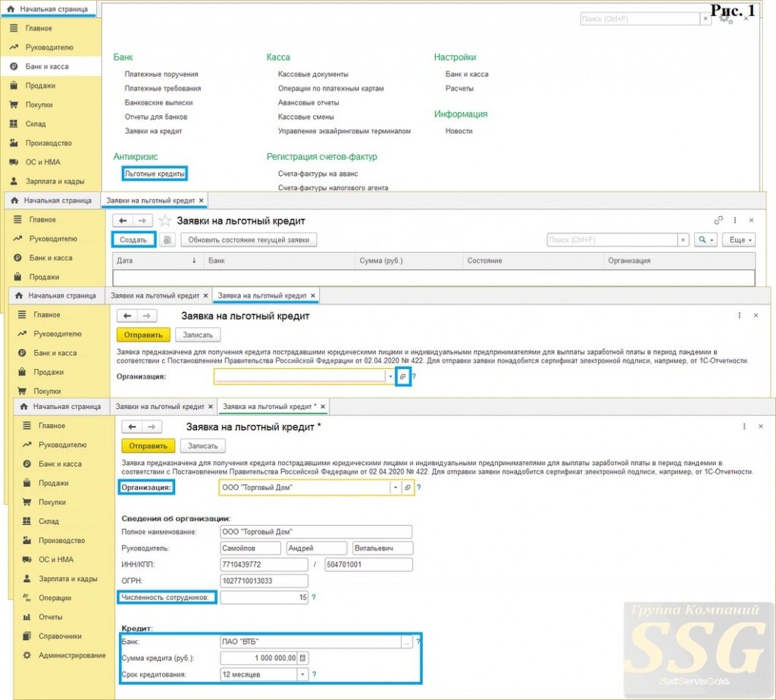Viewport: 776px width, 700px height.
Task: Click the copy icon next to Создать
Action: pos(167,240)
